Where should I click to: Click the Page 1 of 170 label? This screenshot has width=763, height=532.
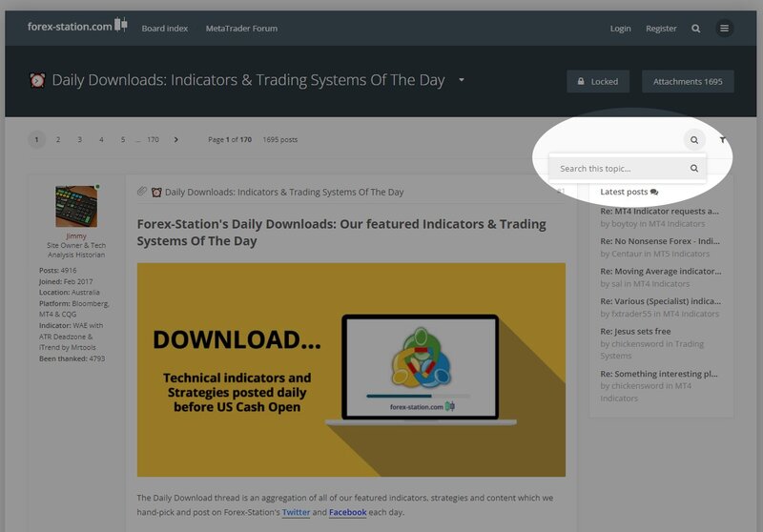[230, 139]
